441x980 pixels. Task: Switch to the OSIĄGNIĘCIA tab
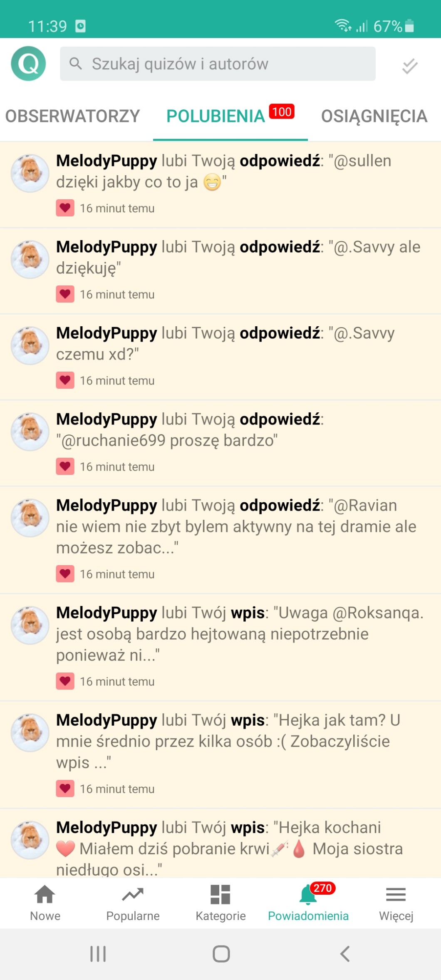pos(374,116)
